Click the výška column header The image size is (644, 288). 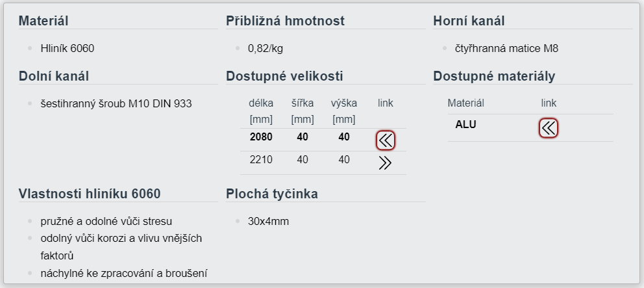344,103
